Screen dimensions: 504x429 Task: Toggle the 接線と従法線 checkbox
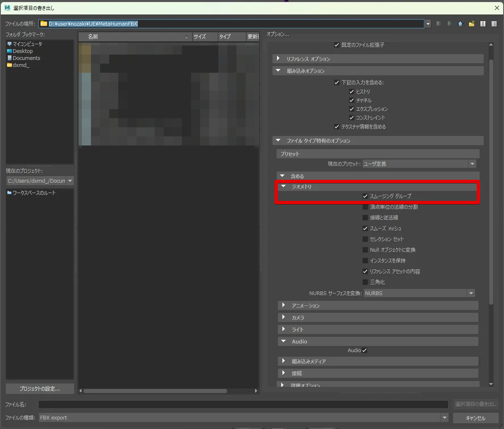click(365, 218)
